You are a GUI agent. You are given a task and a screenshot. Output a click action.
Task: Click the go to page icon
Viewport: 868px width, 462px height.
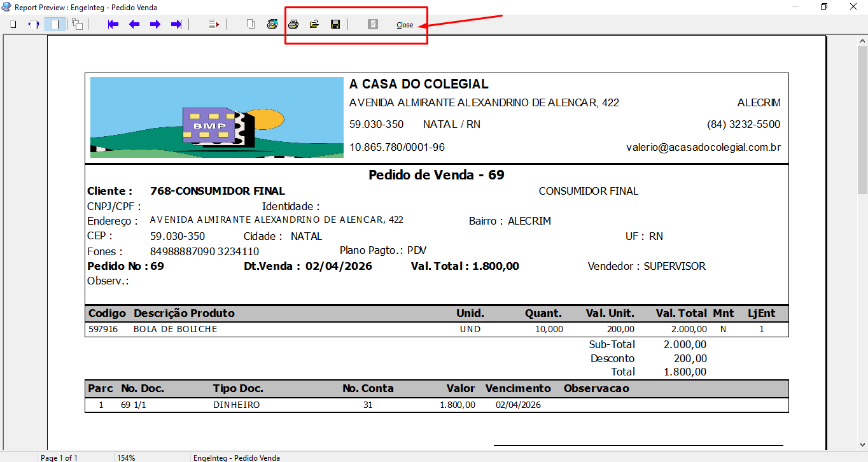(x=214, y=25)
